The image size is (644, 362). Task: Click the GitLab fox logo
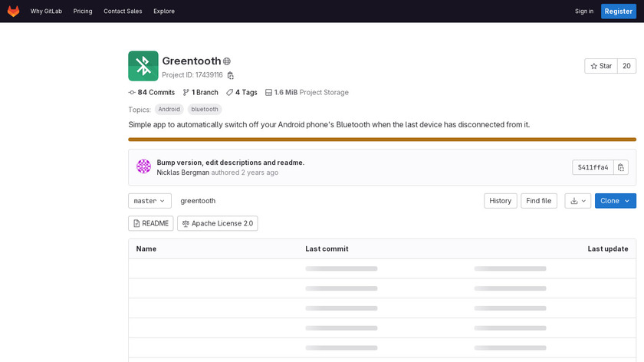(14, 12)
